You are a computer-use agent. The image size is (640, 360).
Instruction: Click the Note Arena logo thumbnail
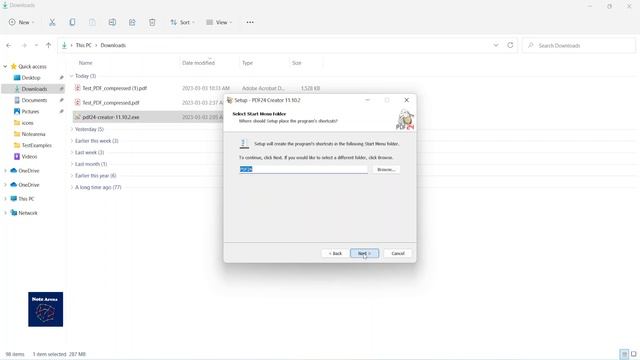point(46,309)
